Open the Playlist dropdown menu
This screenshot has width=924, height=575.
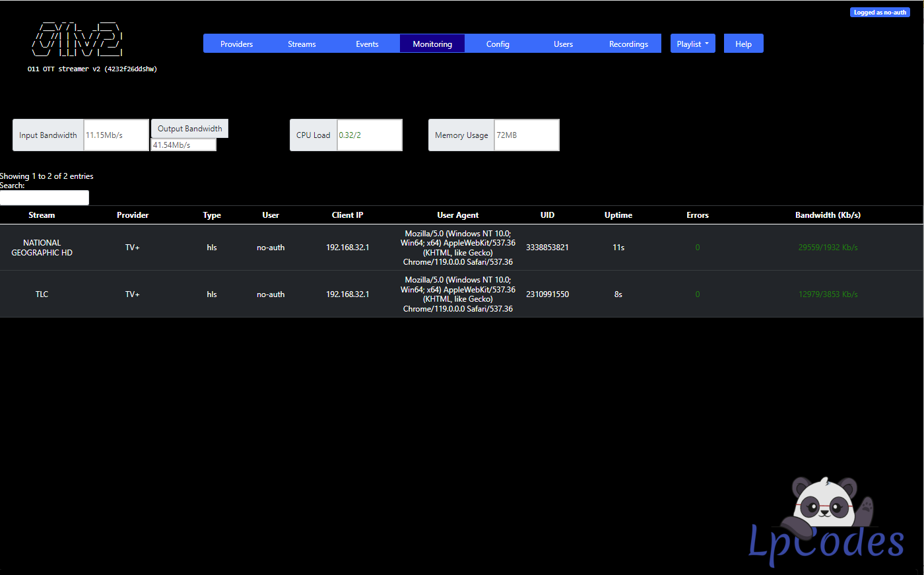pyautogui.click(x=692, y=44)
